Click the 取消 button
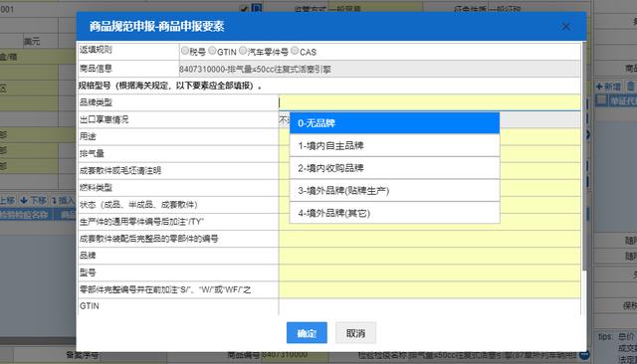 [356, 333]
